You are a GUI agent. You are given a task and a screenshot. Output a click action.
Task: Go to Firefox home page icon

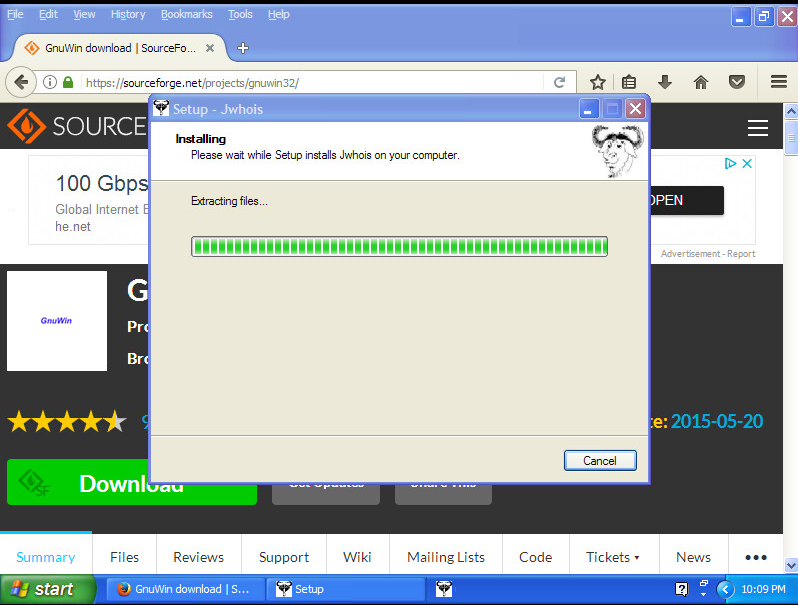[x=701, y=82]
